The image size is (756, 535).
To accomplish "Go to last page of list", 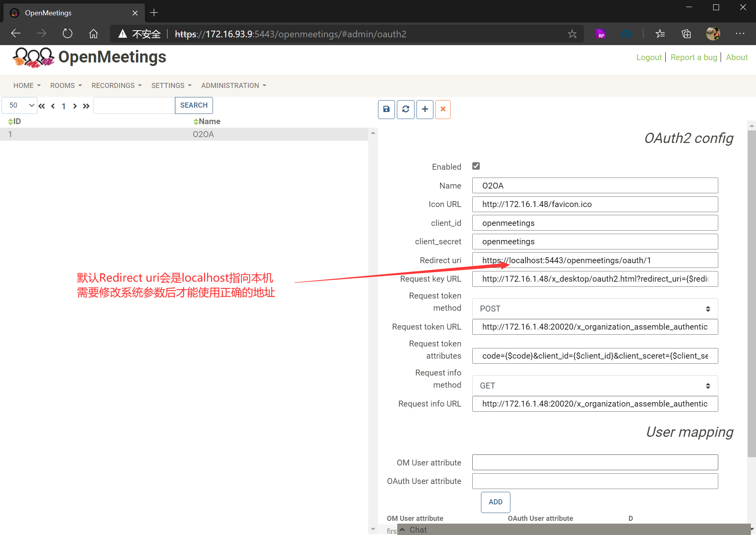I will tap(86, 106).
